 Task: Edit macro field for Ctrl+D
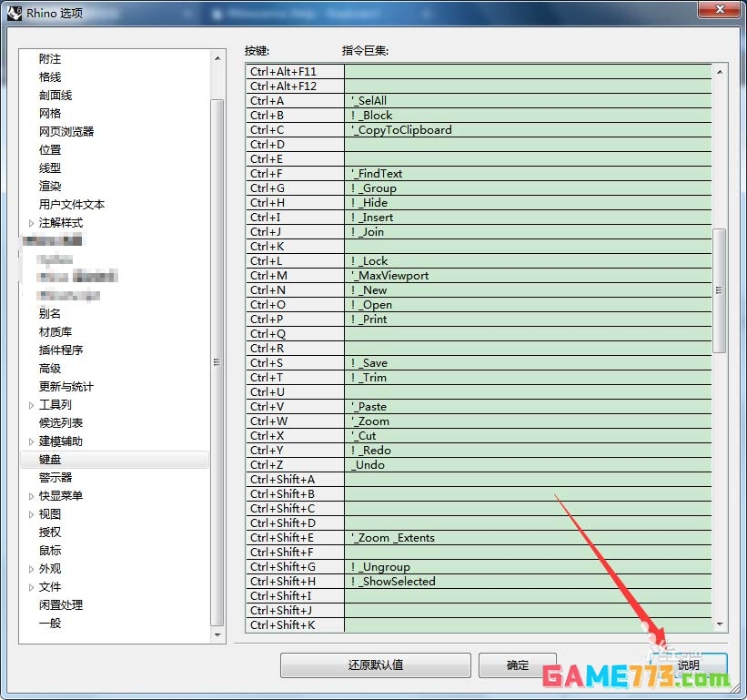coord(528,145)
